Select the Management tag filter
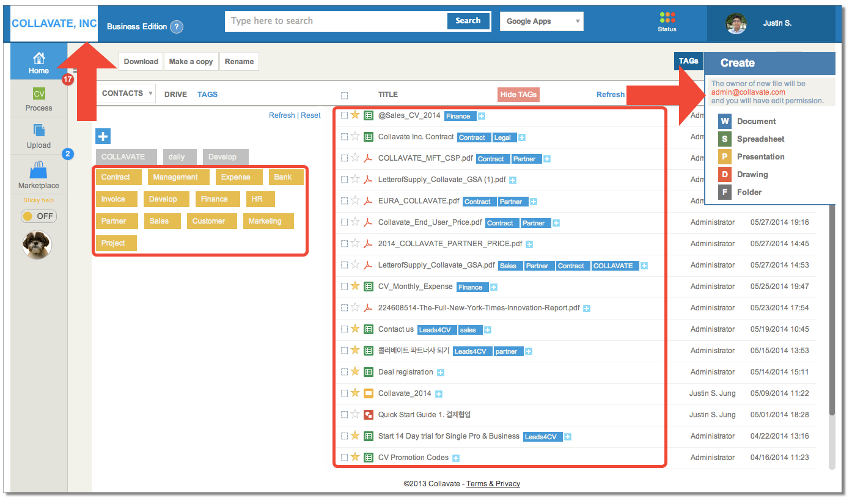This screenshot has width=852, height=504. (178, 177)
